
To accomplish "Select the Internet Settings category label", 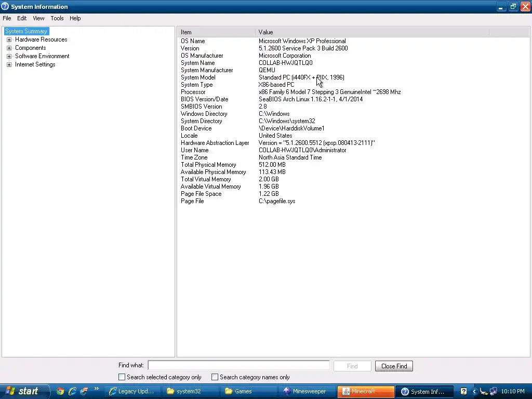I will 35,64.
